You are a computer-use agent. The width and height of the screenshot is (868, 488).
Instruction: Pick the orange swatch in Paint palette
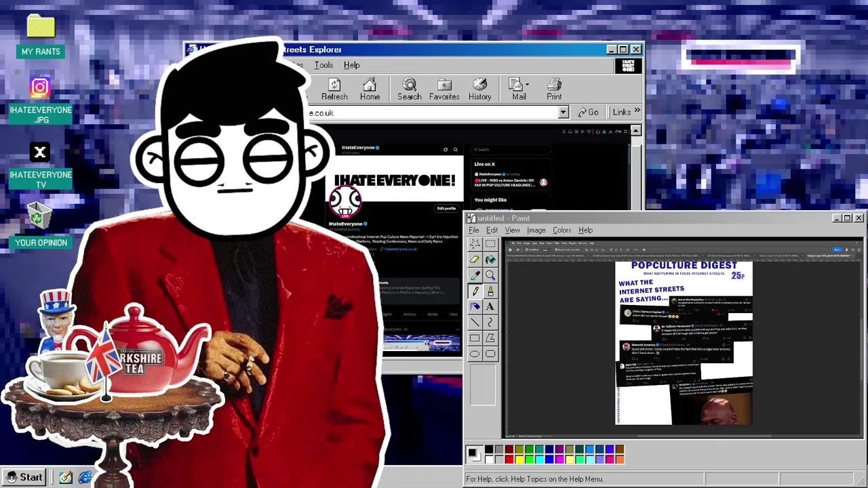[x=620, y=460]
